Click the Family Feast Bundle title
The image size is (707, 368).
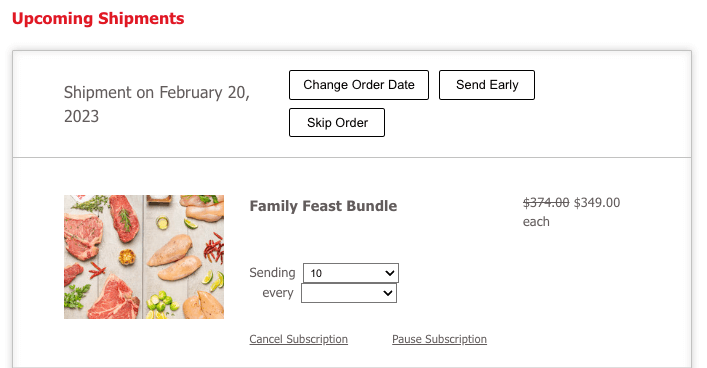[323, 206]
